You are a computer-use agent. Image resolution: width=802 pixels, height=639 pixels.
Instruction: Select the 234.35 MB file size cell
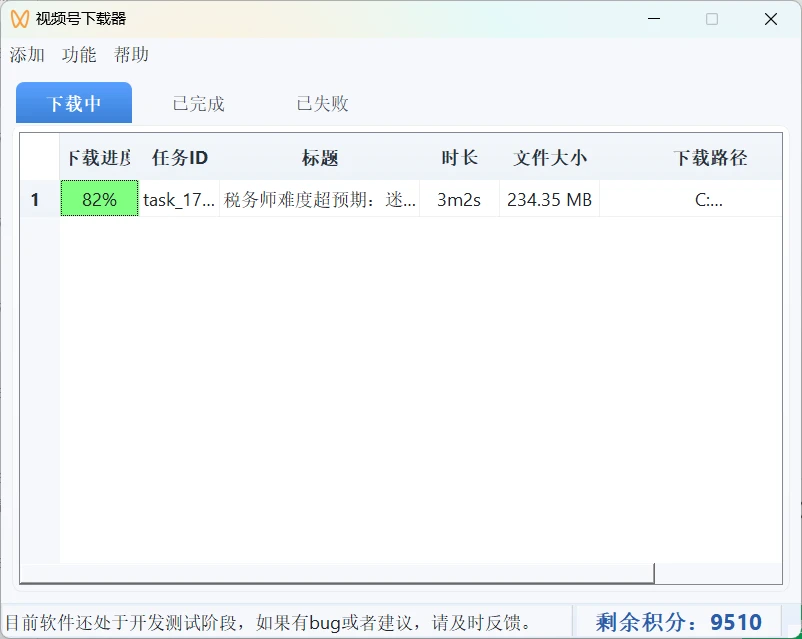pyautogui.click(x=549, y=199)
